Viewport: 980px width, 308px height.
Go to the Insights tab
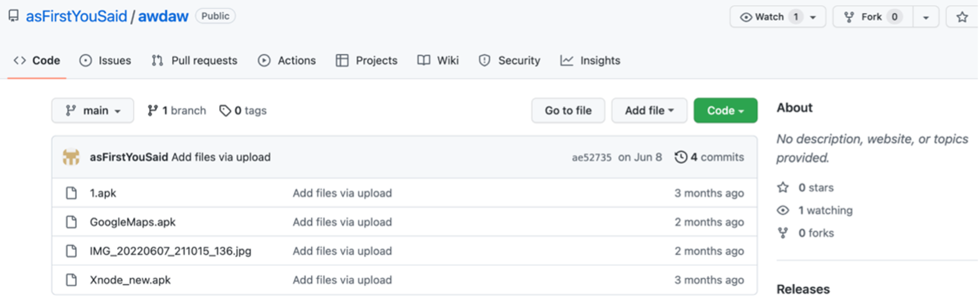590,60
